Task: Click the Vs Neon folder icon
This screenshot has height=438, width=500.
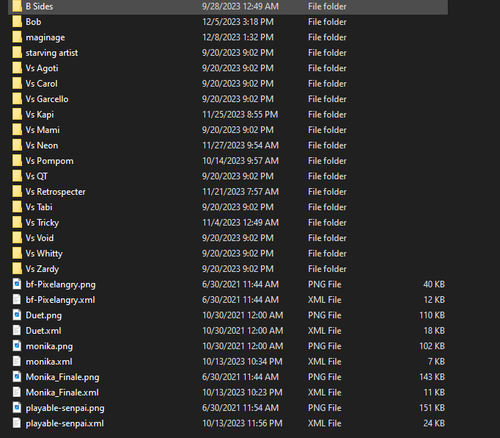Action: click(x=17, y=145)
